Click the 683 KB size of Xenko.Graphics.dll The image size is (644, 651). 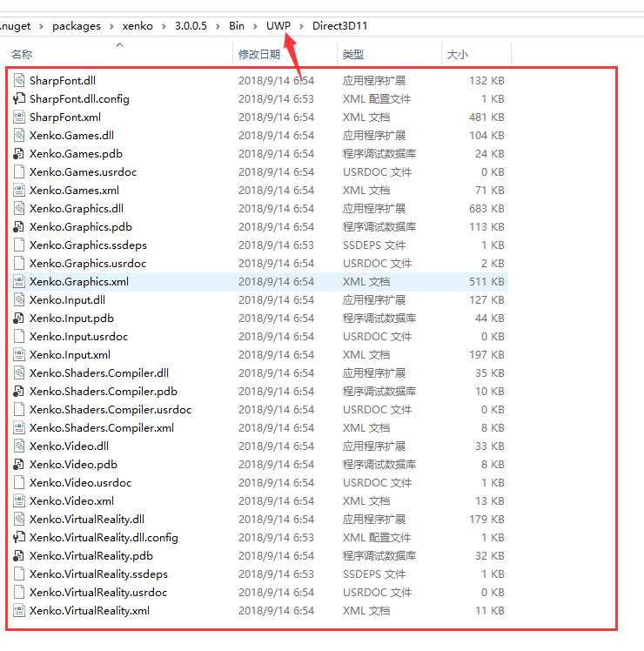pos(486,208)
